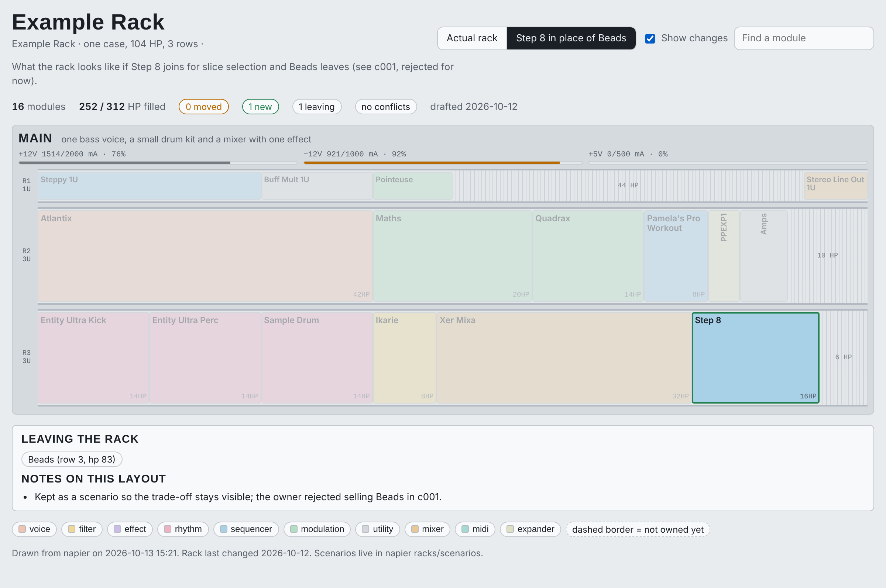Image resolution: width=886 pixels, height=588 pixels.
Task: Select the Sample Drum module
Action: point(317,358)
